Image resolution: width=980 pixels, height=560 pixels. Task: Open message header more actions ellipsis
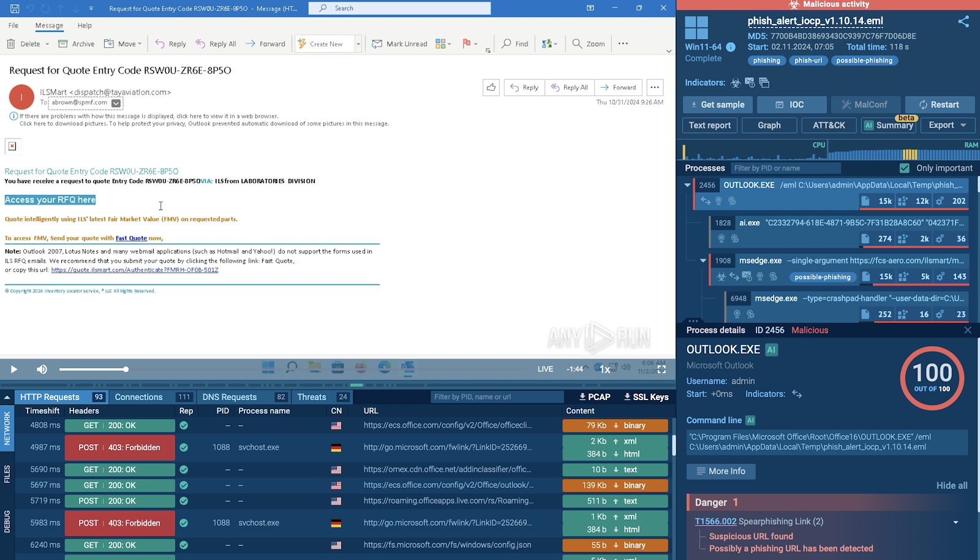pyautogui.click(x=655, y=87)
